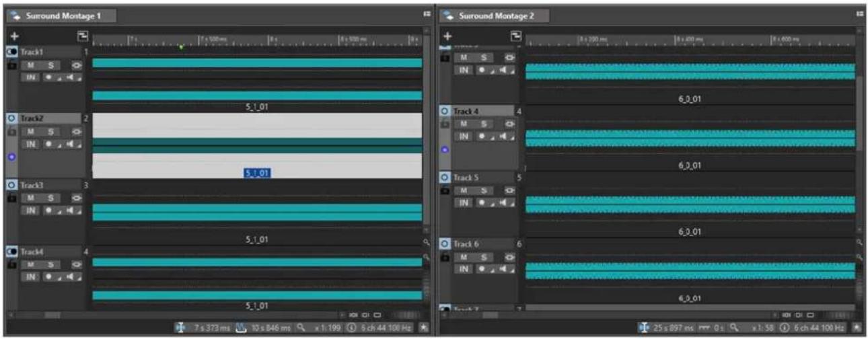Click the IN button on Track4 in Montage 1
Viewport: 868px width, 339px height.
click(31, 277)
